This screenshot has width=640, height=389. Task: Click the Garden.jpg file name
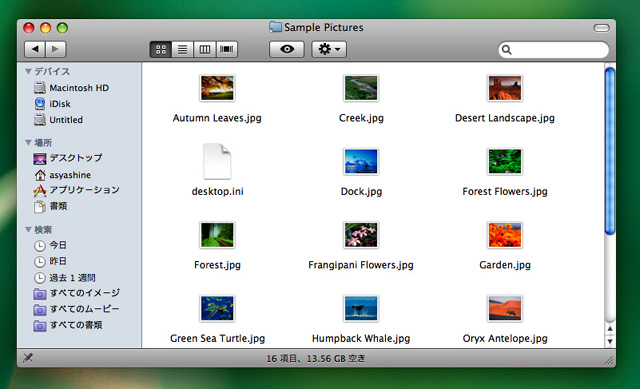pos(505,265)
